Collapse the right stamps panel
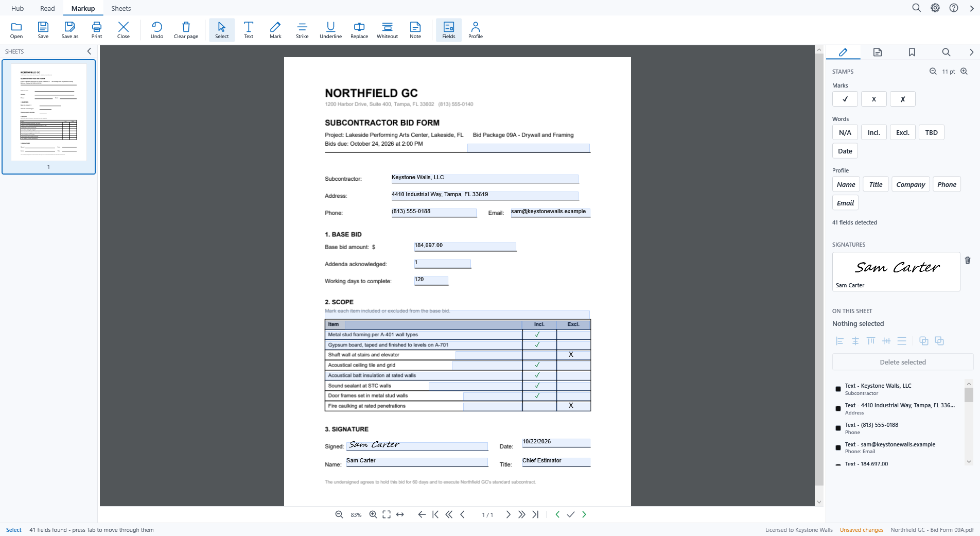 point(971,52)
